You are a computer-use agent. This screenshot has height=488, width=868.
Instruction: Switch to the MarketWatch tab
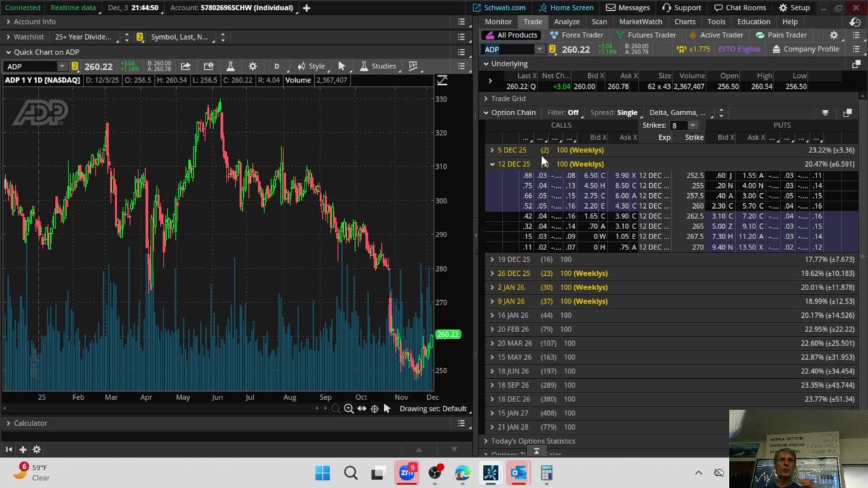641,22
